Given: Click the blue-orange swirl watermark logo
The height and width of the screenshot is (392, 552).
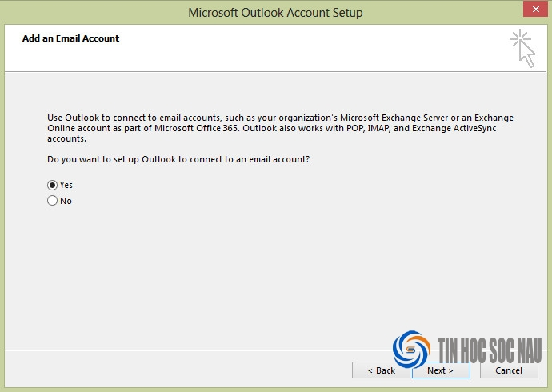Looking at the screenshot, I should [x=411, y=350].
